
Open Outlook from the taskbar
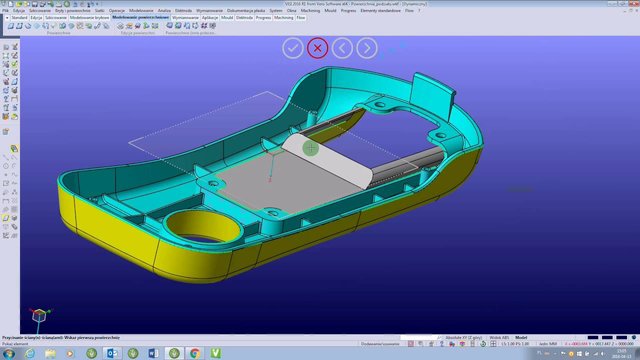pyautogui.click(x=112, y=353)
